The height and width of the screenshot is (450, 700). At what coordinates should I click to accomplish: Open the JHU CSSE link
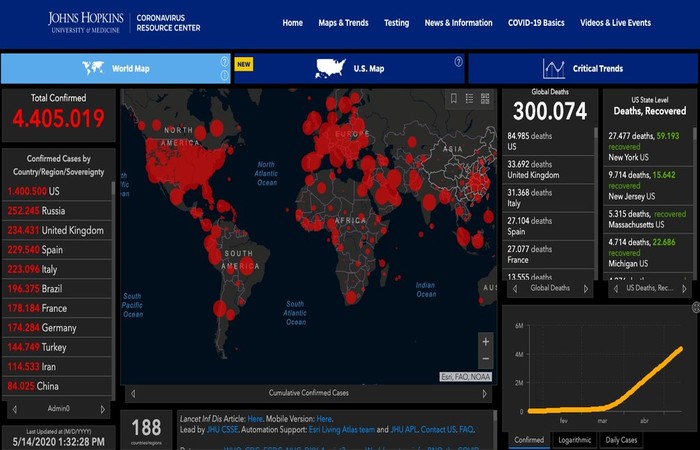pyautogui.click(x=222, y=429)
